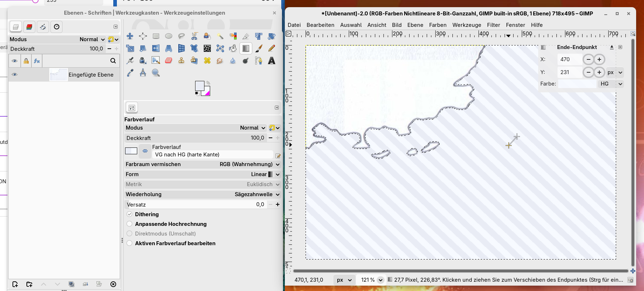Select the Text tool
The image size is (644, 291).
pos(272,60)
